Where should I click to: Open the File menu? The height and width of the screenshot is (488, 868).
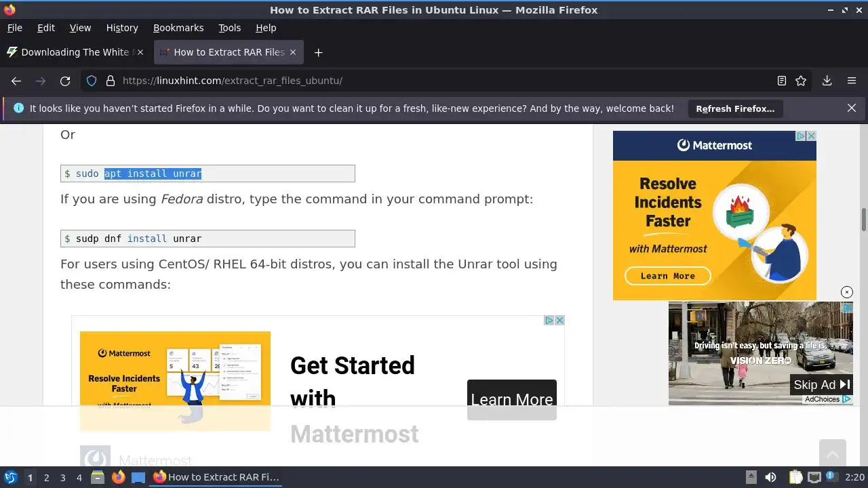[x=14, y=28]
